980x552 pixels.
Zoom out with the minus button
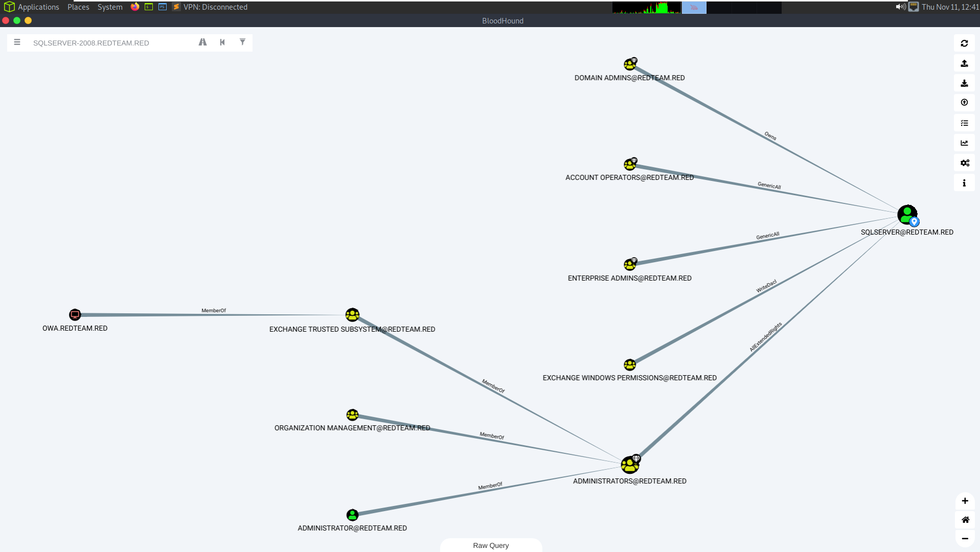[965, 539]
